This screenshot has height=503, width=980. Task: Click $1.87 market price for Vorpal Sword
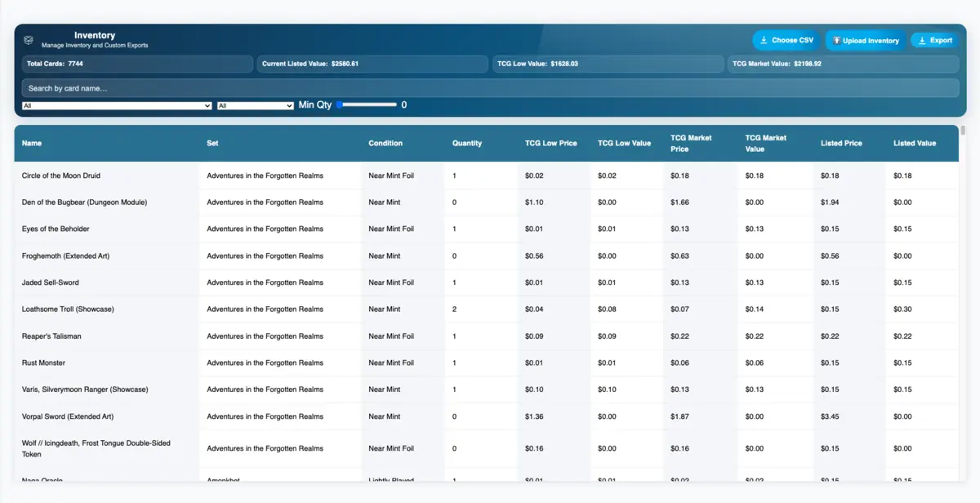pyautogui.click(x=680, y=416)
